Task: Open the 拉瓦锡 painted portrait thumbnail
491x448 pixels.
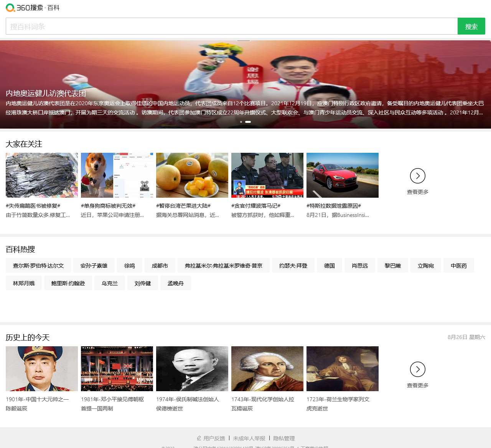Action: (267, 369)
